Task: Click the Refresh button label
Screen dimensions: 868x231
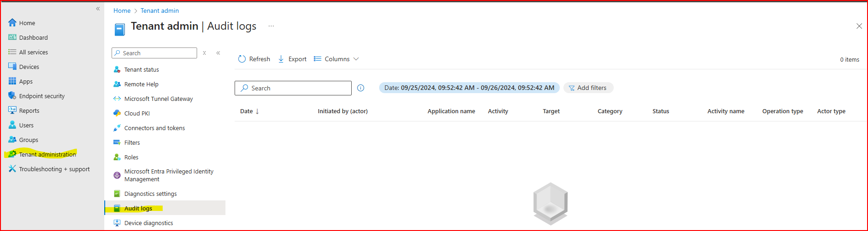Action: (259, 59)
